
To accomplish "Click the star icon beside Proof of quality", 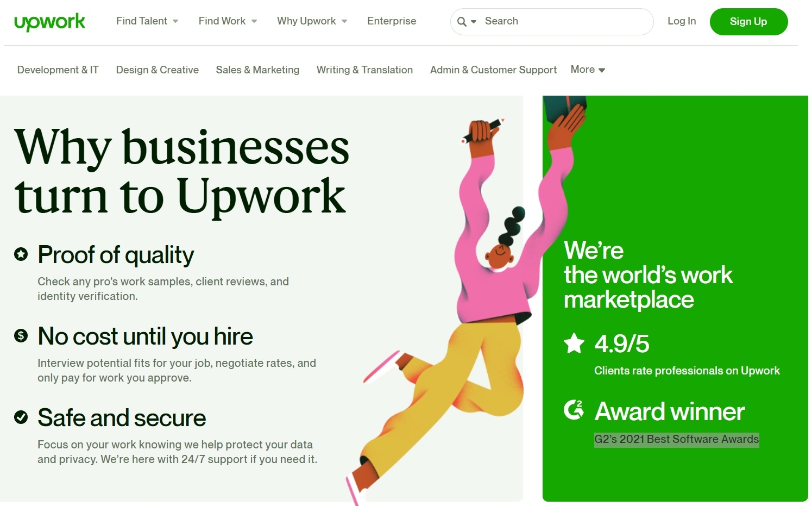I will pos(21,254).
